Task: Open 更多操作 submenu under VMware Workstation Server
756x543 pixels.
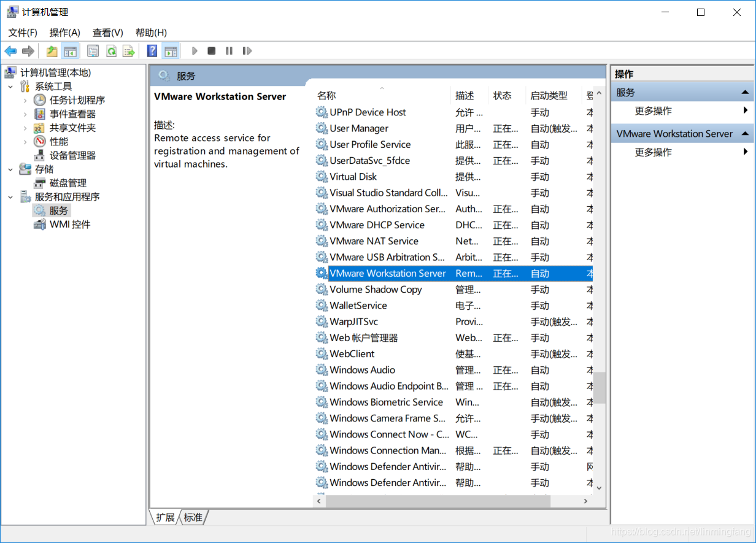Action: [682, 152]
